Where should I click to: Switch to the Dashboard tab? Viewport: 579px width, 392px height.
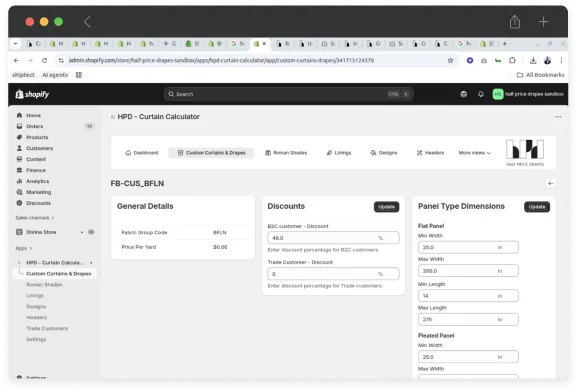[142, 153]
